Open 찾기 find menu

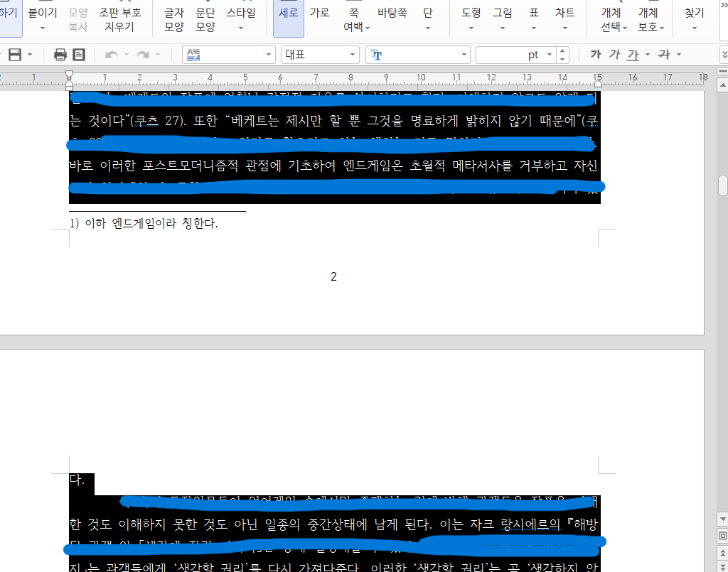point(695,18)
